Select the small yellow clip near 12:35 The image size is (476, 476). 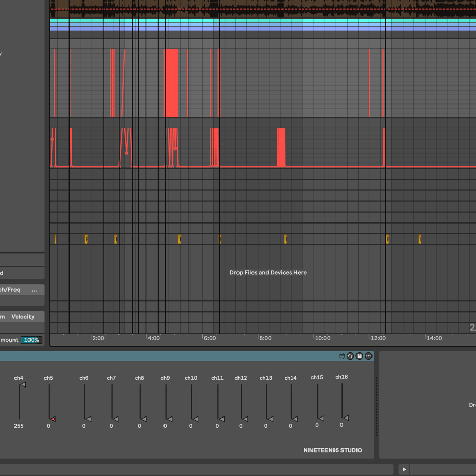(387, 239)
